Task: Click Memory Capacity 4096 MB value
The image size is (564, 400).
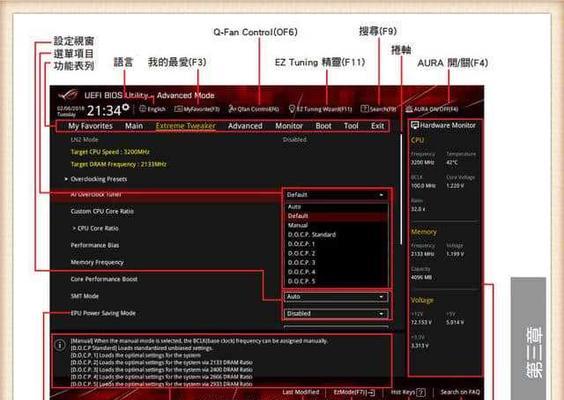Action: pyautogui.click(x=422, y=277)
